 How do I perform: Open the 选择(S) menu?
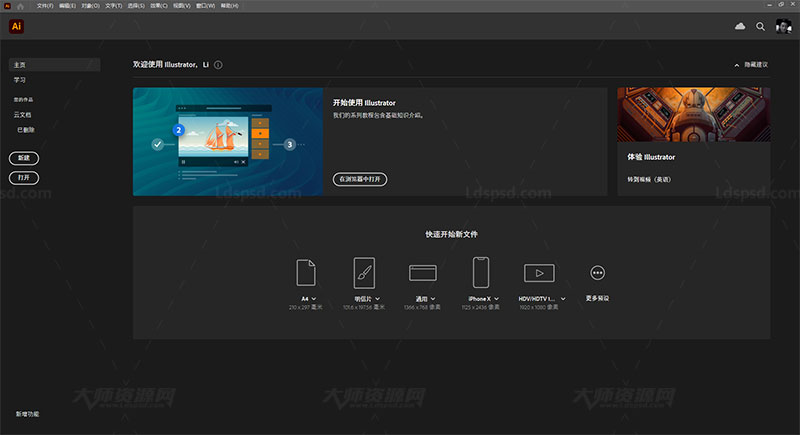click(x=136, y=6)
